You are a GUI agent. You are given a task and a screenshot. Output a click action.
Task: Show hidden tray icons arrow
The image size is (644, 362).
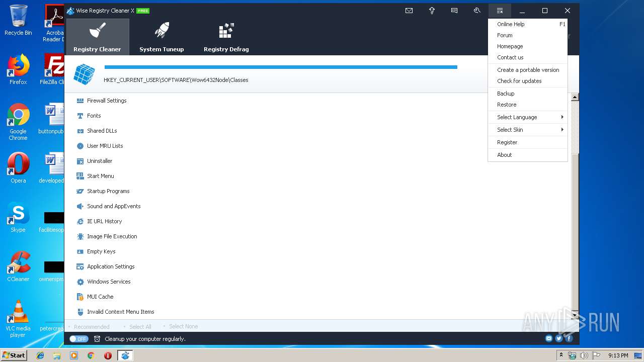(561, 355)
